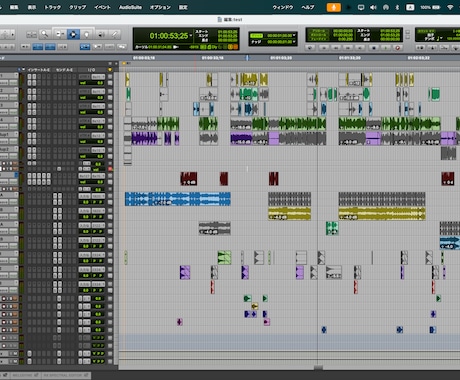Select the Zoomer magnifier tool
This screenshot has height=380, width=460.
tap(44, 34)
